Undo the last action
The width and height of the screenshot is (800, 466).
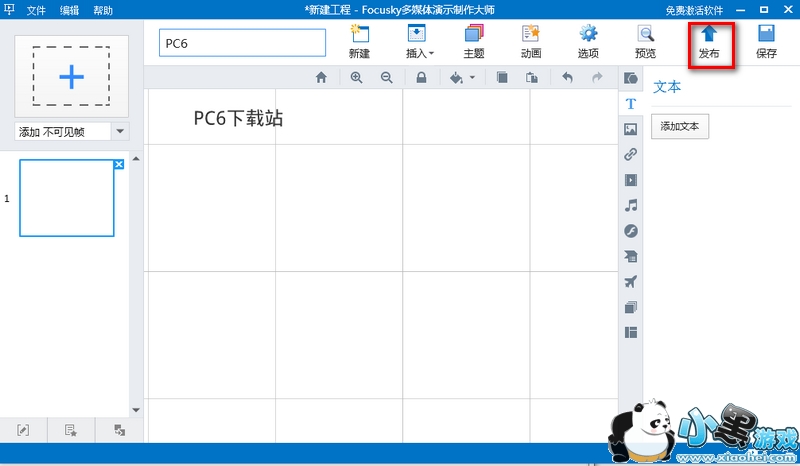point(567,78)
